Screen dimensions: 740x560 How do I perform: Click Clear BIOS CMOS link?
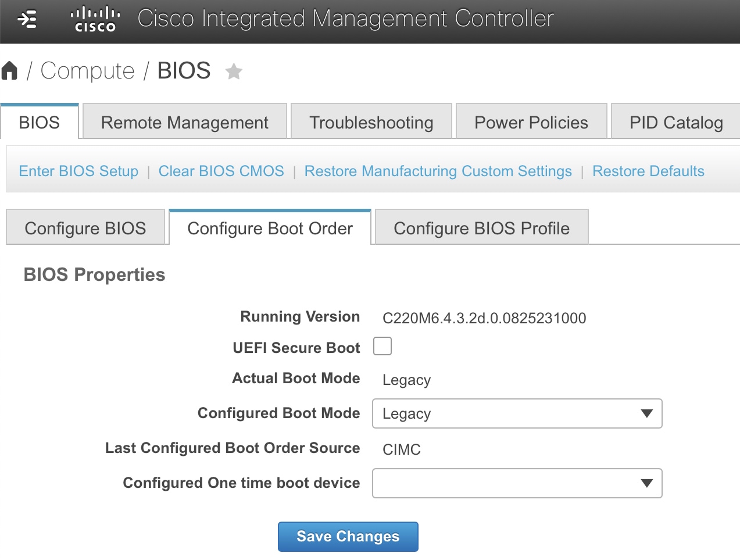click(x=221, y=171)
